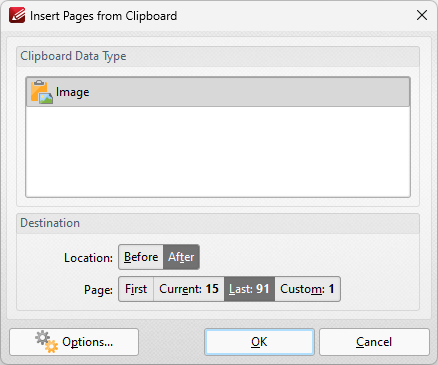Set destination page to Last: 91

(249, 289)
